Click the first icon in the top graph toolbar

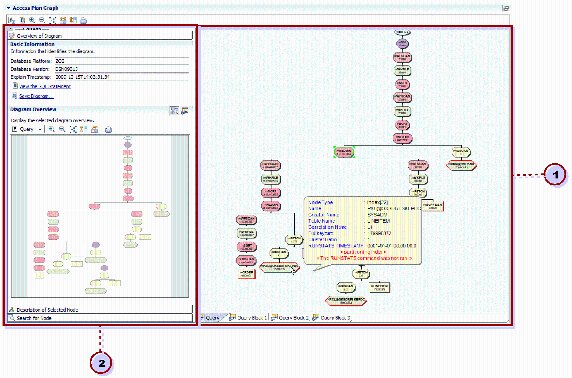[12, 20]
